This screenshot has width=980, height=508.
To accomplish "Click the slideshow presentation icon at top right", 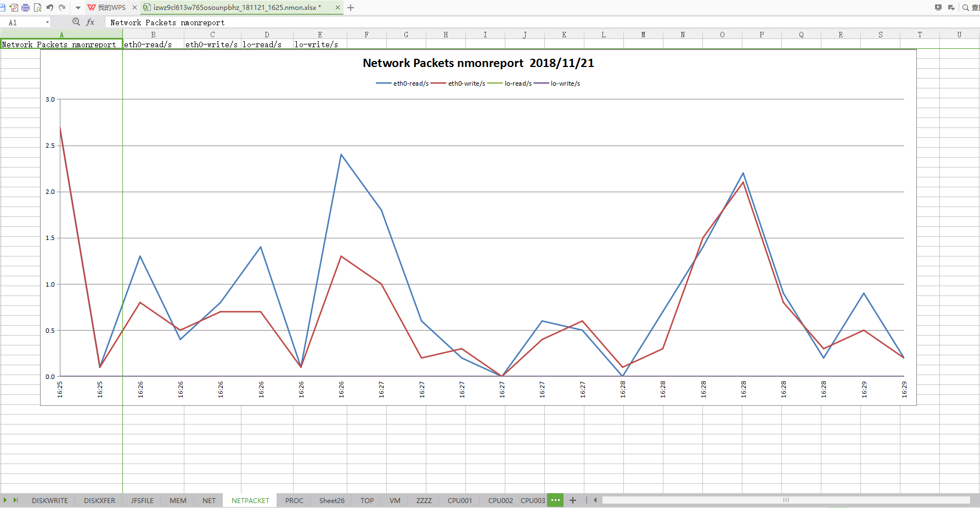I will coord(938,8).
